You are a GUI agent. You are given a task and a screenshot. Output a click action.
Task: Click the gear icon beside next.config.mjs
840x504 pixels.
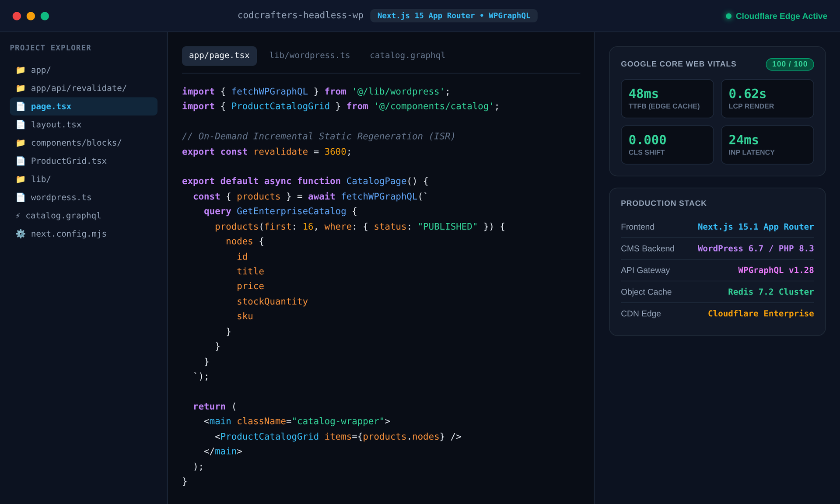click(21, 234)
